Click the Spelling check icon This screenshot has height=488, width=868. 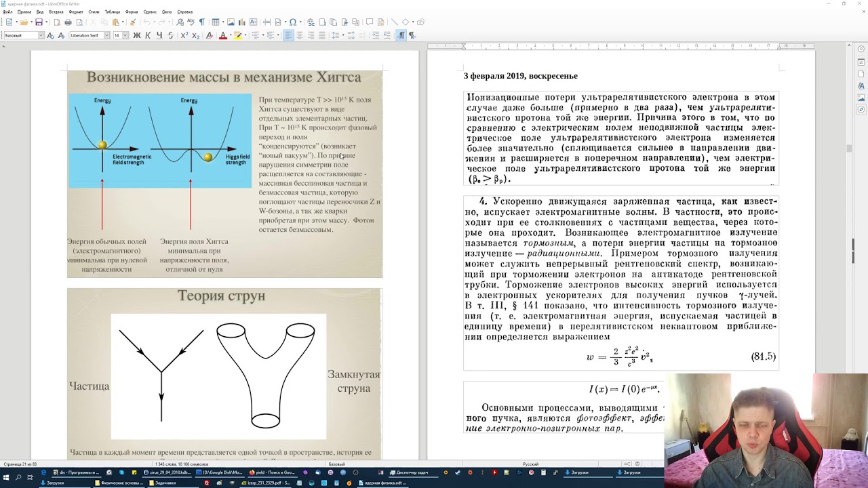191,22
